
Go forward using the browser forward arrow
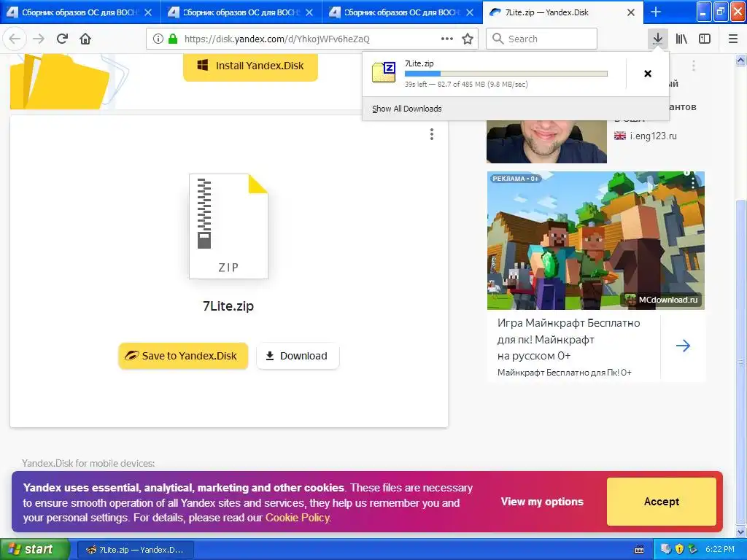point(39,39)
